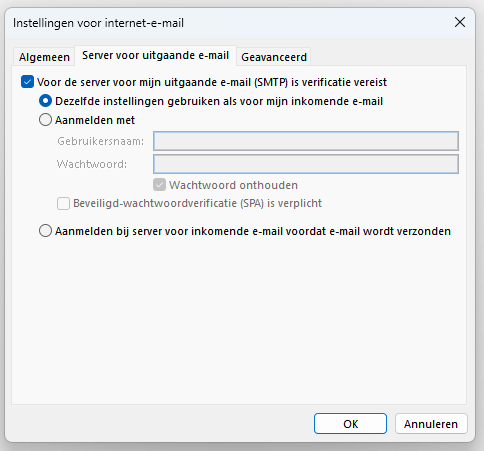Cancel changes with the Annuleren button
Viewport: 484px width, 451px height.
click(x=431, y=424)
